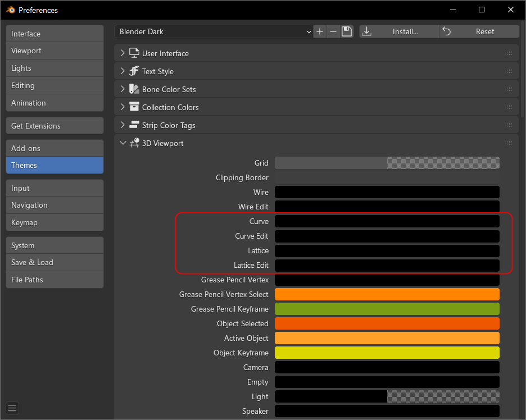
Task: Edit the Object Keyframe yellow swatch
Action: [x=387, y=353]
